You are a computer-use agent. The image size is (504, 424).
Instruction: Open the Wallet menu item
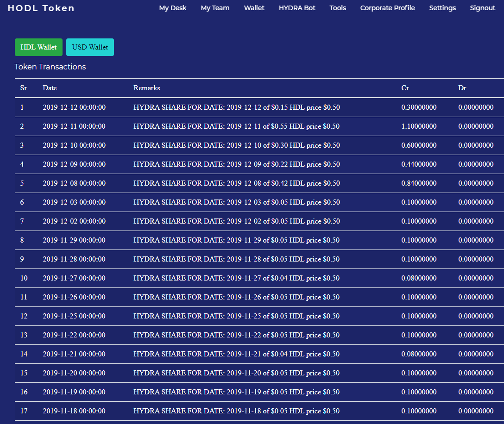click(x=254, y=8)
